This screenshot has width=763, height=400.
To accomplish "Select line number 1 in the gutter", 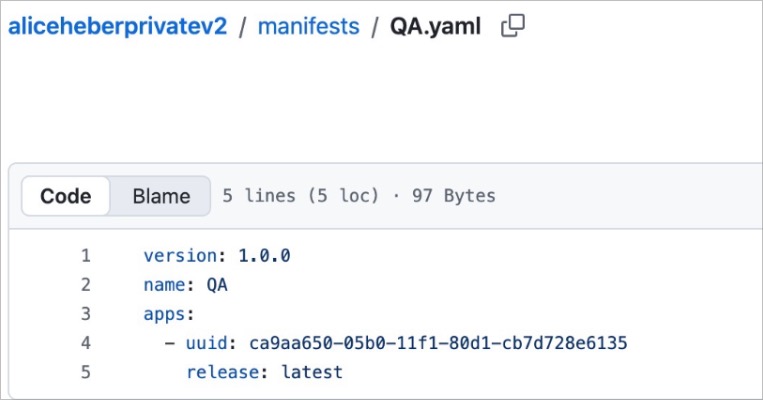I will 85,256.
